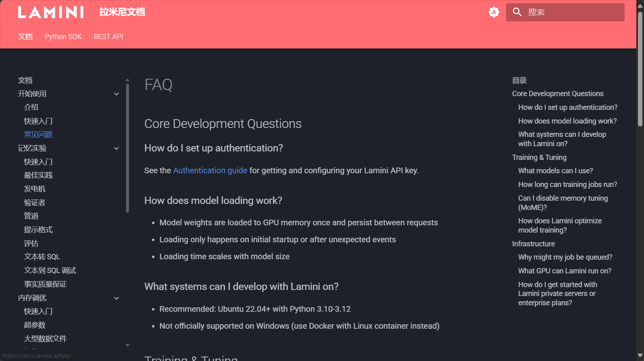Click the 记忆实验 section label

pyautogui.click(x=32, y=148)
